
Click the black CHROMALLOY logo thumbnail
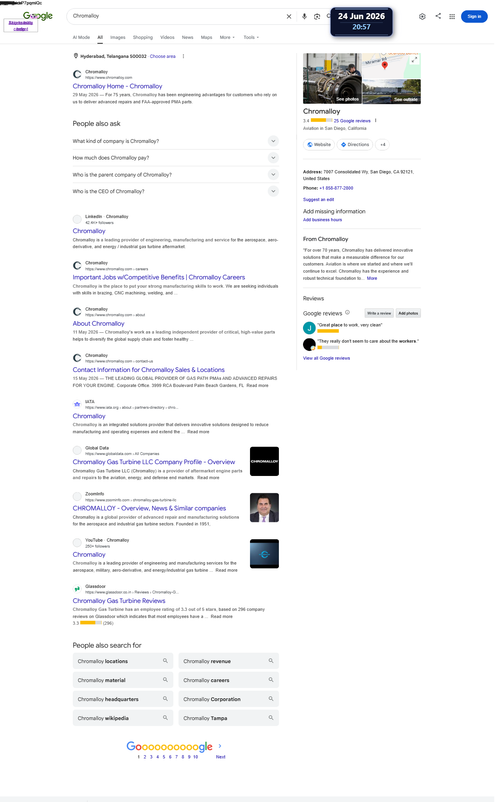264,461
